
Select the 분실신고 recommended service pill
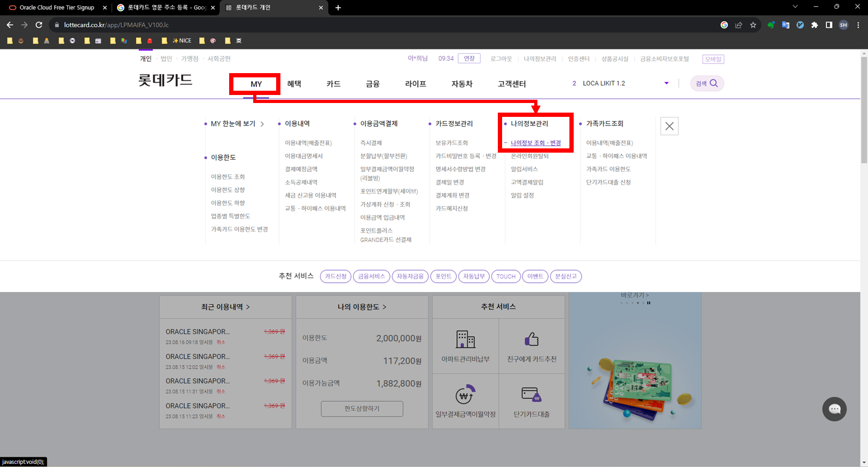(566, 276)
